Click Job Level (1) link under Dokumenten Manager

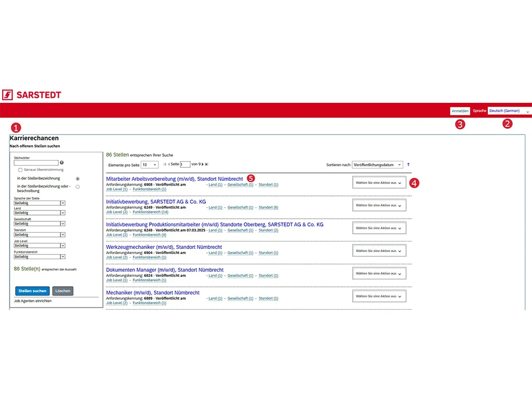pos(117,280)
